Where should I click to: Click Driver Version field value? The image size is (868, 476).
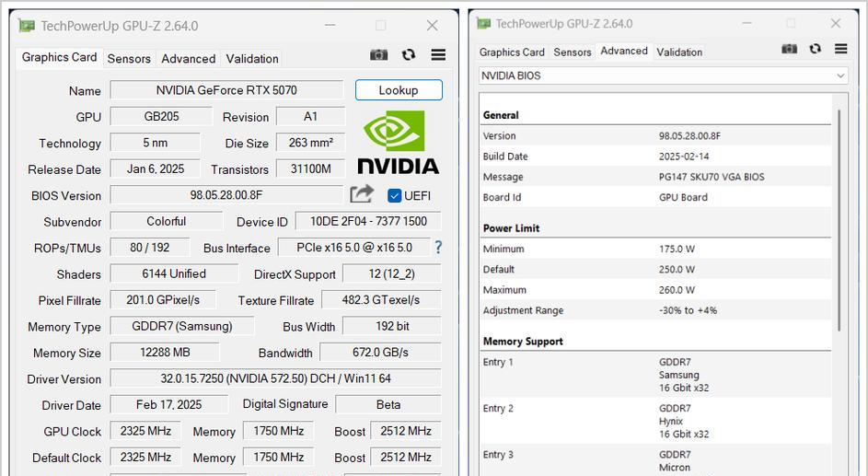(275, 378)
